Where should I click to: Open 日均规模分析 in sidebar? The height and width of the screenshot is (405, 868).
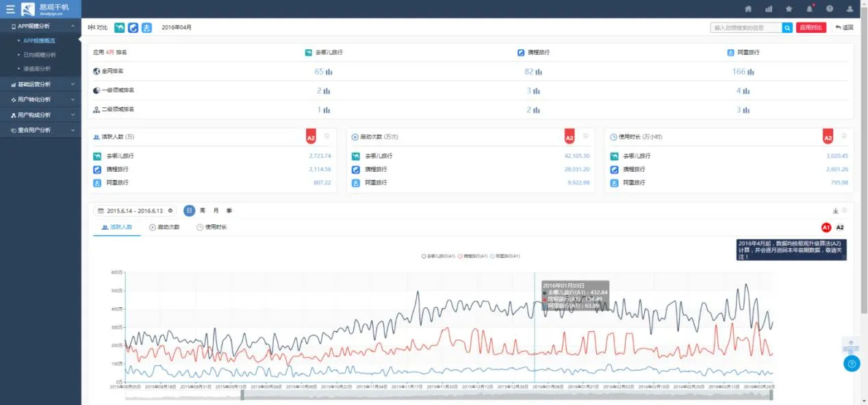[x=39, y=55]
